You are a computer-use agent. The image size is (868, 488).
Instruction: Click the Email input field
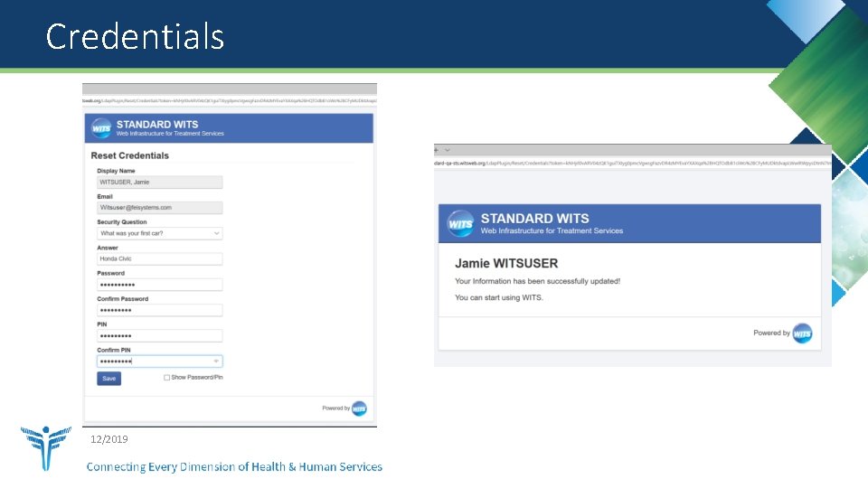click(x=159, y=208)
